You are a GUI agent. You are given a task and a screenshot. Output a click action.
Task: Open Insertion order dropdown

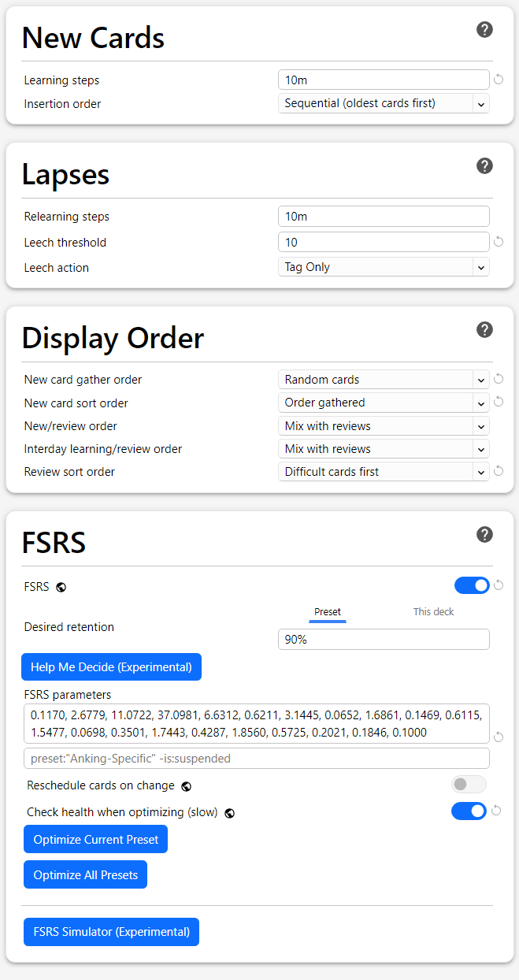tap(384, 103)
